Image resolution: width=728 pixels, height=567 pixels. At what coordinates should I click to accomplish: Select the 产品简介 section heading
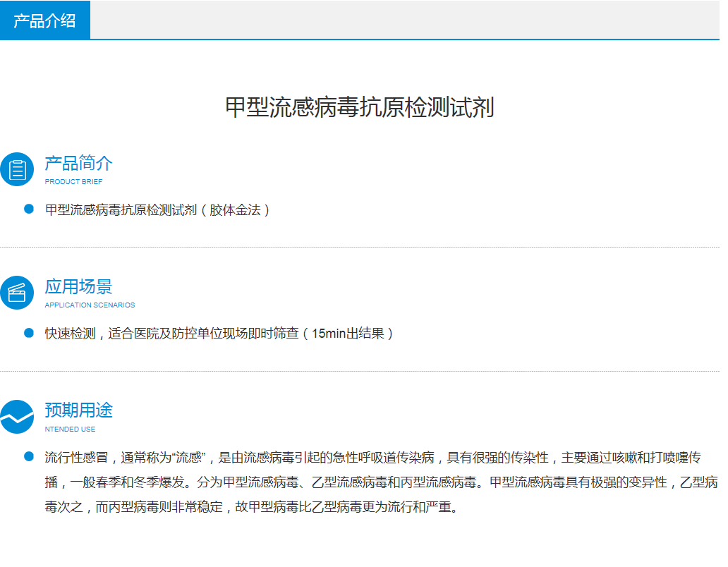click(78, 164)
